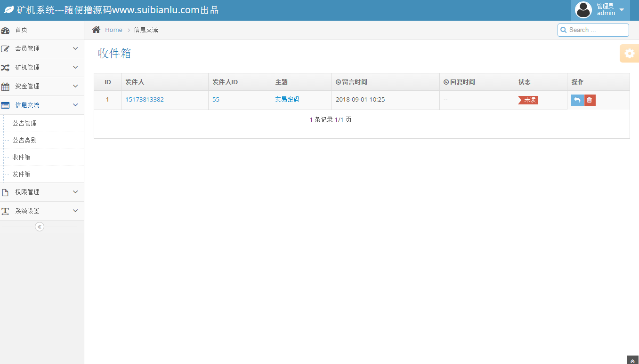Open 公告管理 in the sidebar

tap(24, 123)
